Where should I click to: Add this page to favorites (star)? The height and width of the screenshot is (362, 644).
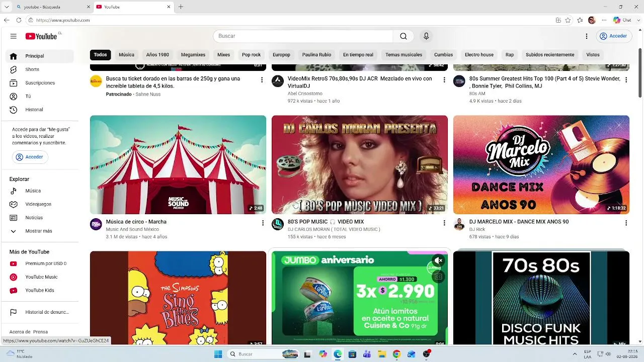568,20
